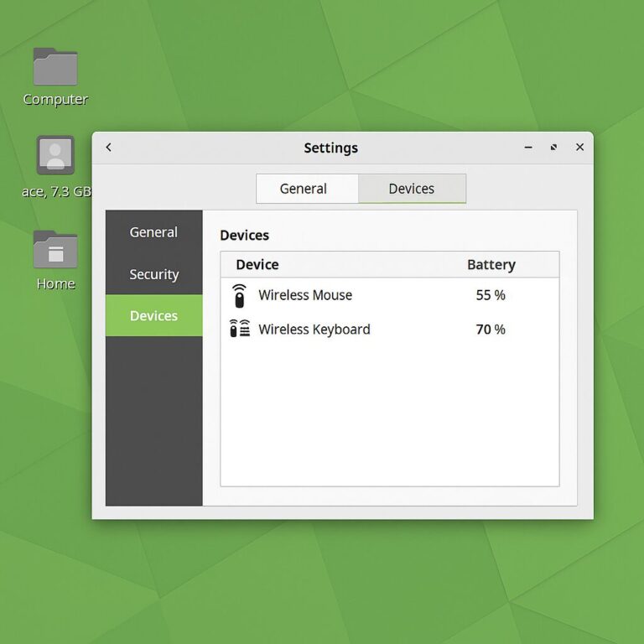Close the Settings window
Screen dimensions: 644x644
click(579, 147)
